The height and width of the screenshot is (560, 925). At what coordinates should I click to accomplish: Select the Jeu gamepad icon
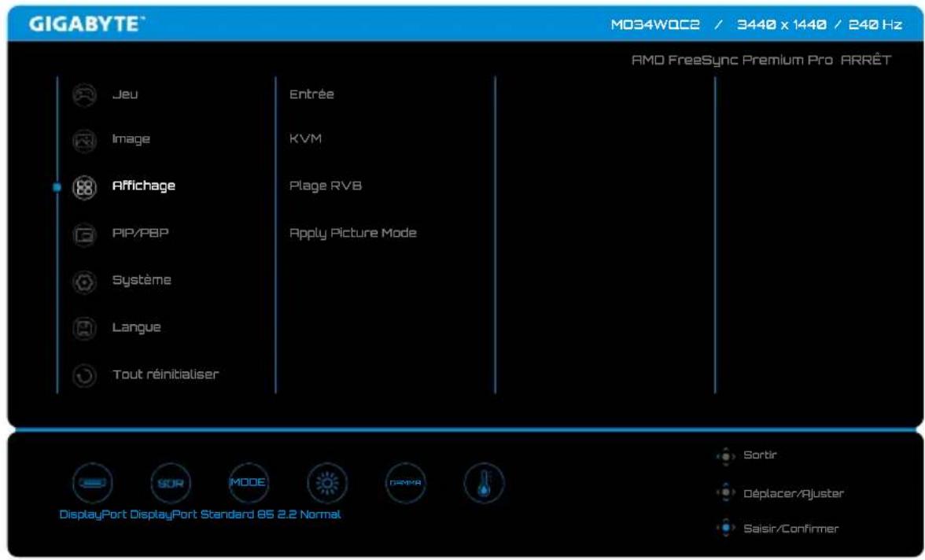click(x=84, y=94)
